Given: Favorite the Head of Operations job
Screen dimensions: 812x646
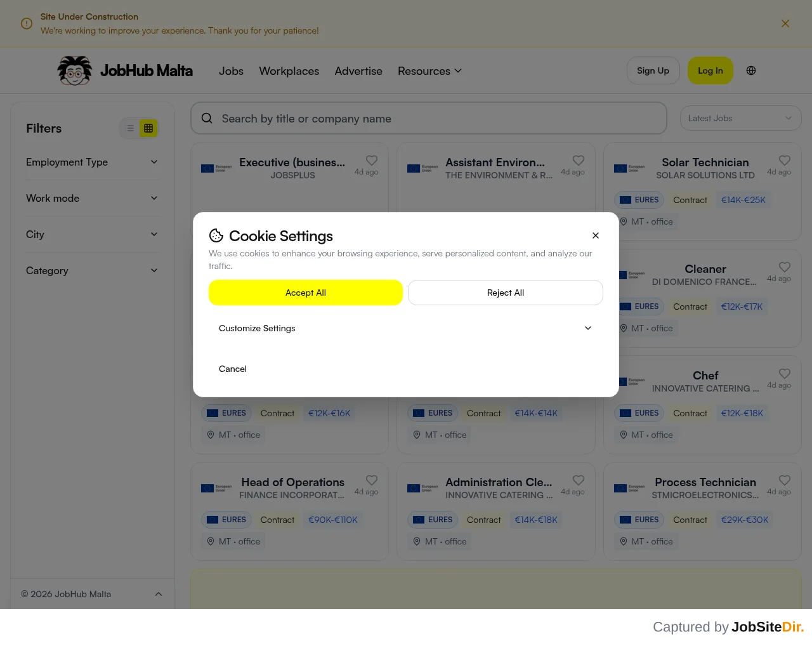Looking at the screenshot, I should click(x=372, y=480).
